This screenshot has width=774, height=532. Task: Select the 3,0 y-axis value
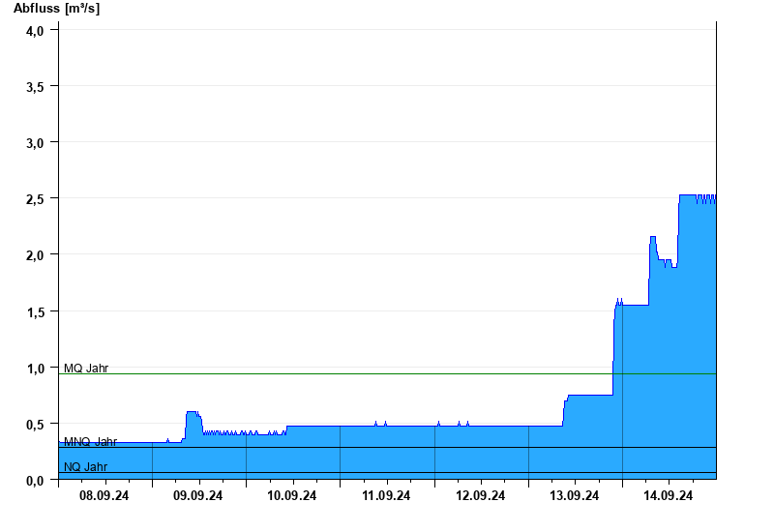(35, 143)
